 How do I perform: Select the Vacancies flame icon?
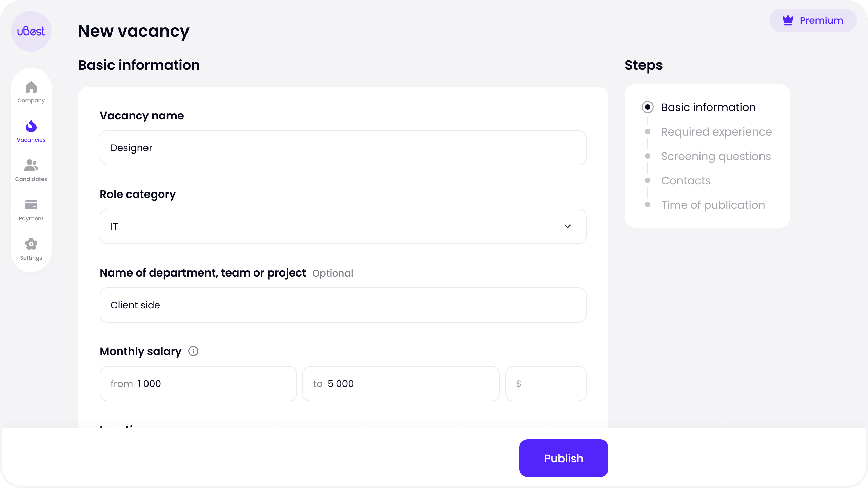click(x=31, y=126)
